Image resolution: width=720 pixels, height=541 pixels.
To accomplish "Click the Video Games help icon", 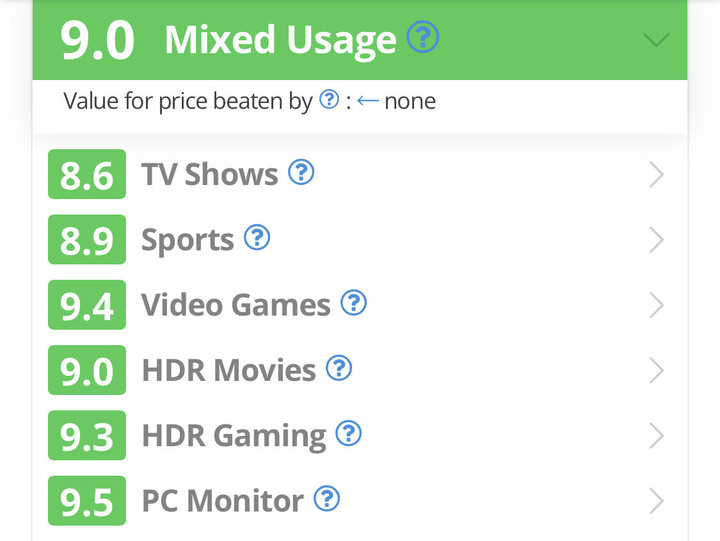I will [354, 303].
